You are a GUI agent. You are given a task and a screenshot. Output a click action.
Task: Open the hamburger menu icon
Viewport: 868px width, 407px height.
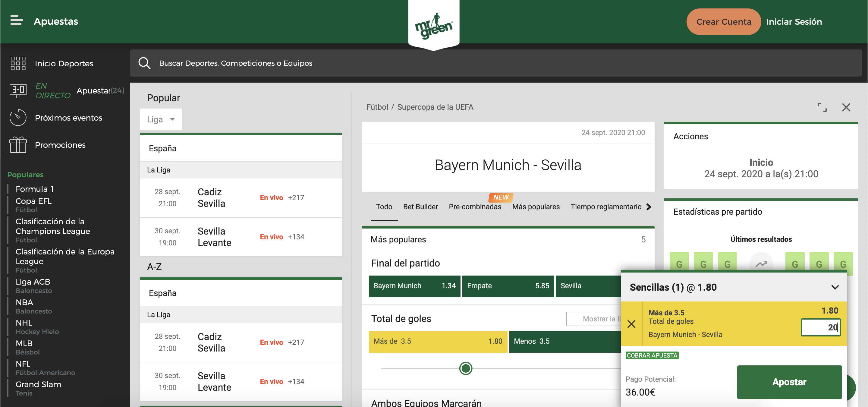(17, 20)
